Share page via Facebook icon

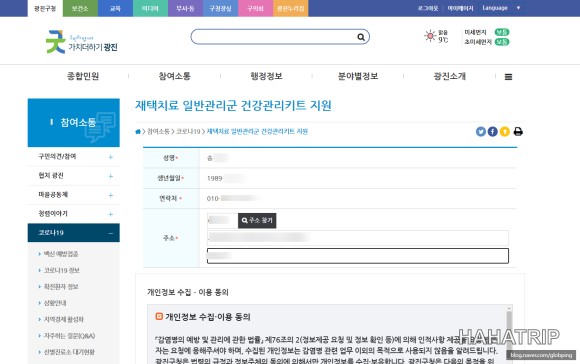[x=492, y=131]
